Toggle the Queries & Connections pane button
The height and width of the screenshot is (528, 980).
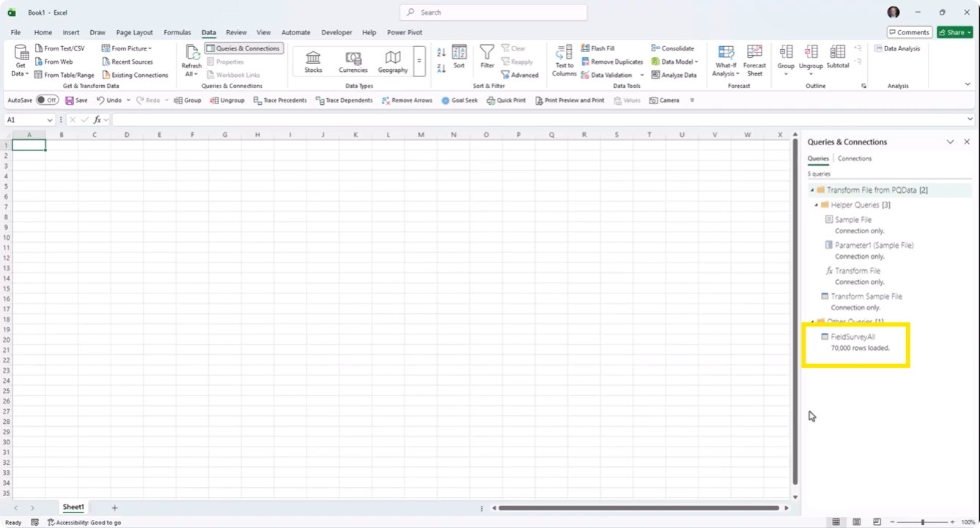tap(244, 48)
